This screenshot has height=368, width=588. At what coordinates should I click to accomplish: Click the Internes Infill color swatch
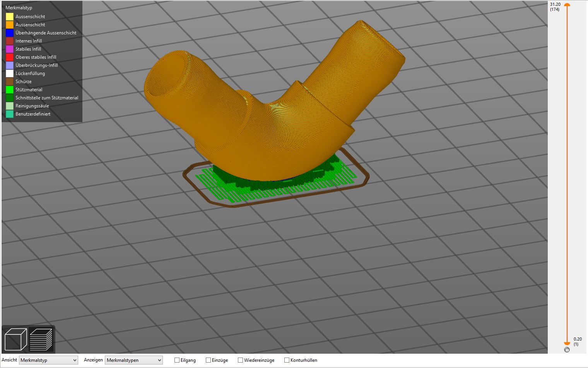10,41
